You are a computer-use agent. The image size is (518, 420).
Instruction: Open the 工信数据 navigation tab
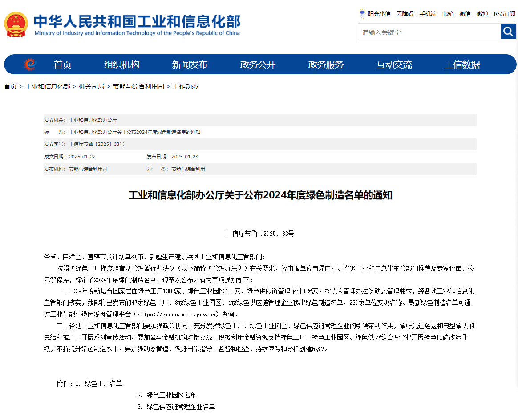(x=462, y=65)
